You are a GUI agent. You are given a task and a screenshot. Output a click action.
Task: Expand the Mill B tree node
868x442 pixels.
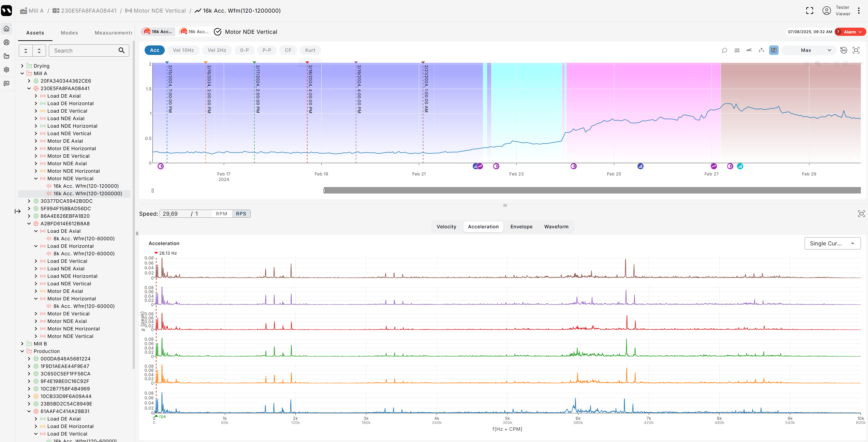(x=22, y=344)
